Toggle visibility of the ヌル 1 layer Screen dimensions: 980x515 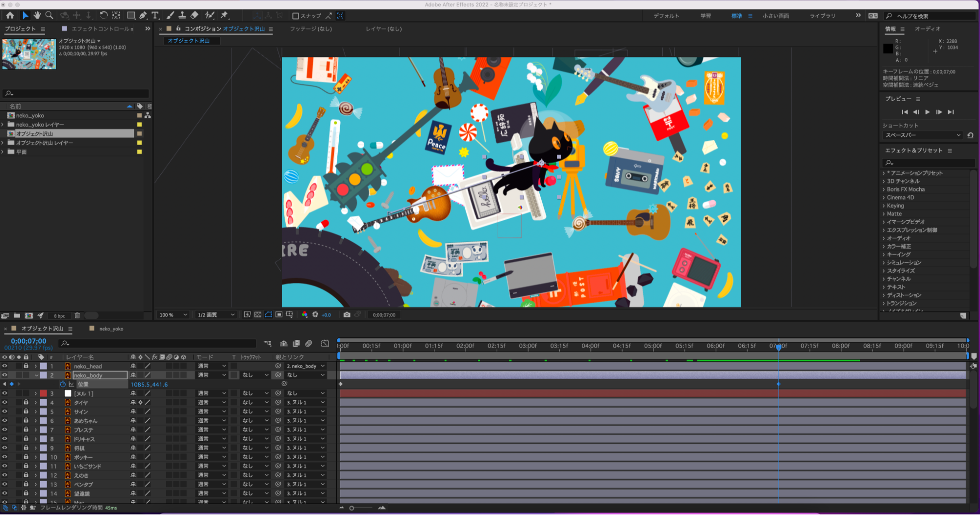coord(5,393)
